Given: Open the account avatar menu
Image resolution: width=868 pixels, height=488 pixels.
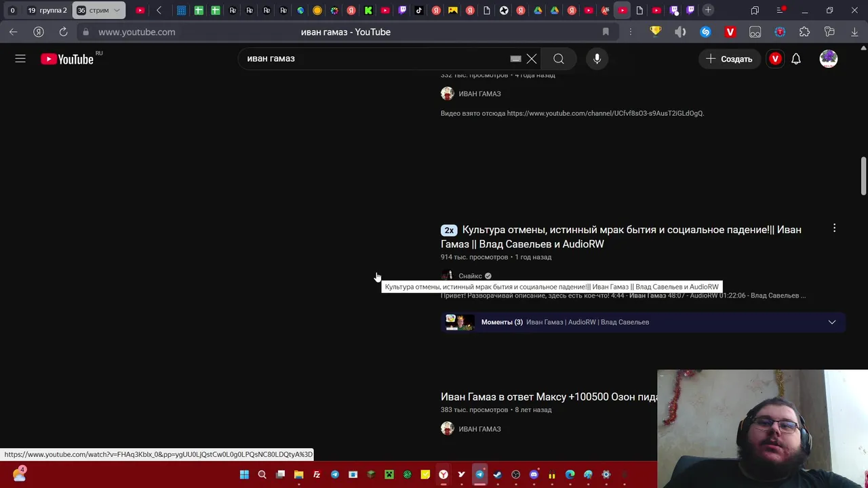Looking at the screenshot, I should click(829, 59).
